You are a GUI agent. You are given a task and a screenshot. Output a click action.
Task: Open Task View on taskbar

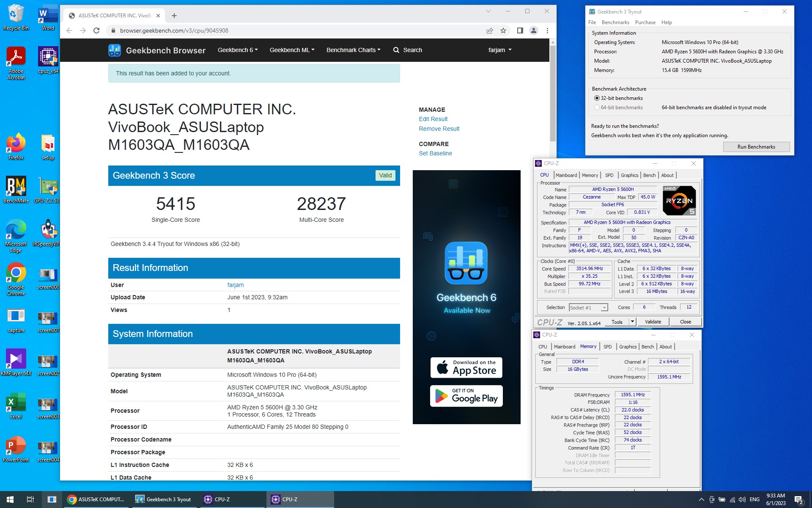(30, 500)
